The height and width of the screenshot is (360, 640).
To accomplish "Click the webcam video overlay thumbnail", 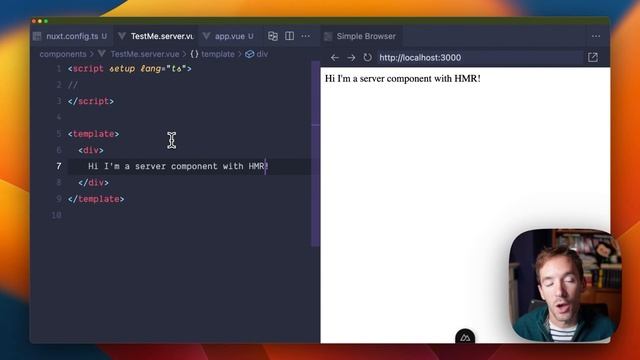I will pos(565,285).
